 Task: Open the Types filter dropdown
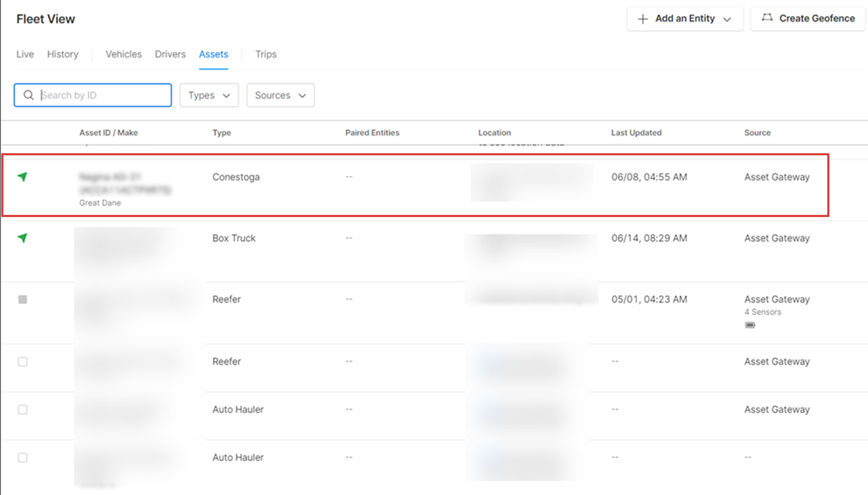209,95
